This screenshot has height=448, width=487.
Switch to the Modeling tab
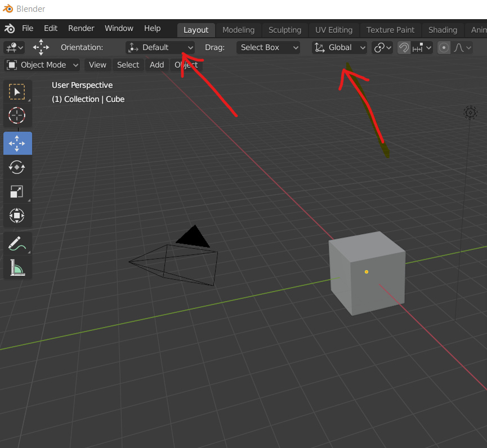(x=238, y=30)
